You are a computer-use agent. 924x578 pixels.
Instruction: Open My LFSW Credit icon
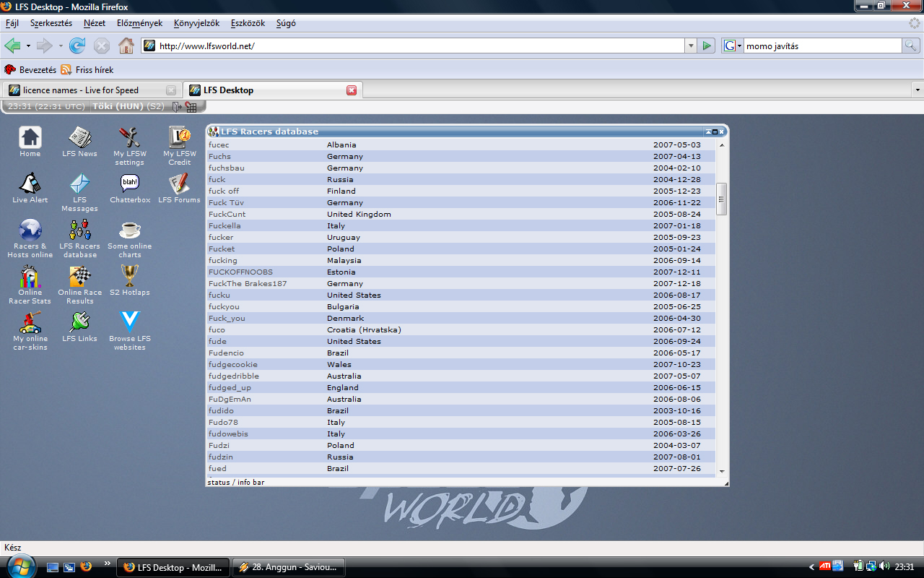tap(179, 145)
